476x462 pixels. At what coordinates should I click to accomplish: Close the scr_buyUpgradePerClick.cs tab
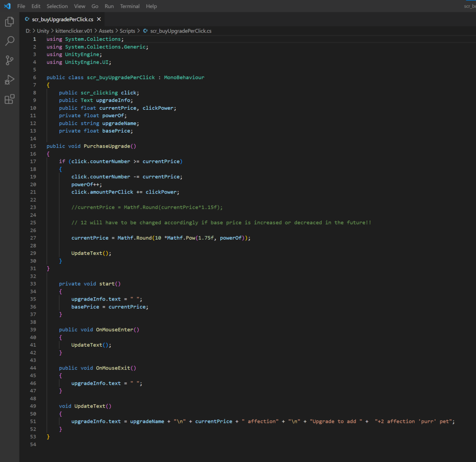click(x=99, y=20)
